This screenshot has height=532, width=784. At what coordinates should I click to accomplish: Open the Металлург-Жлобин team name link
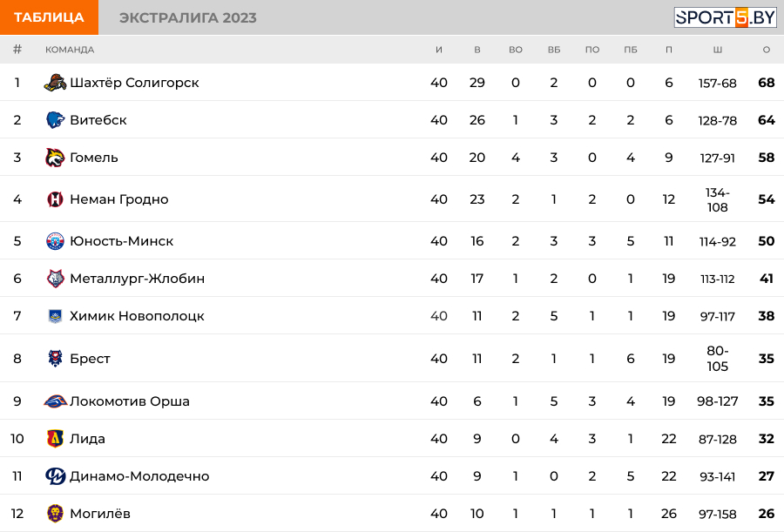[x=138, y=279]
